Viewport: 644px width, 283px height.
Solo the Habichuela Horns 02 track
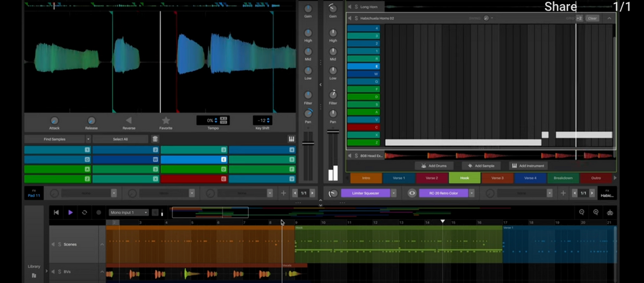(356, 18)
